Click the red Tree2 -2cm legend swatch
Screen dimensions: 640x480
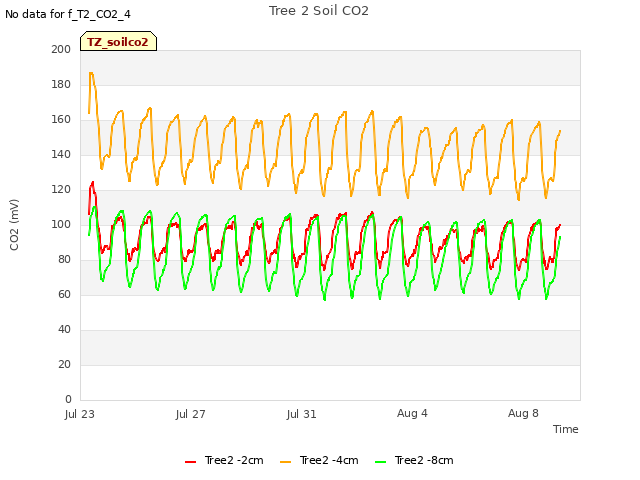coord(191,462)
